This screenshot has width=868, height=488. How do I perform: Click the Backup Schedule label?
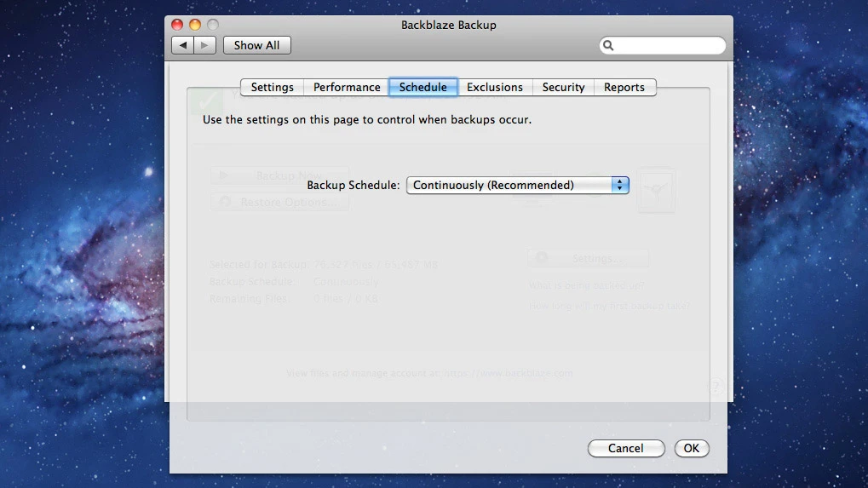(x=354, y=186)
